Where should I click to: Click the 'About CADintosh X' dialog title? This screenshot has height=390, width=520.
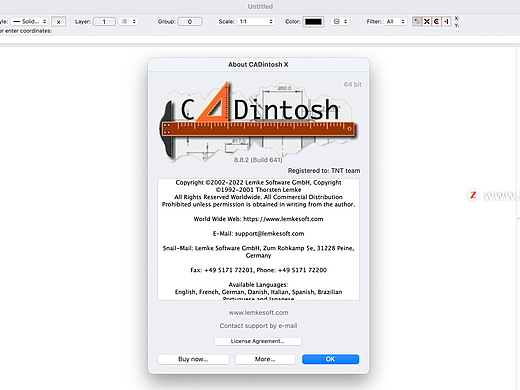pyautogui.click(x=258, y=65)
